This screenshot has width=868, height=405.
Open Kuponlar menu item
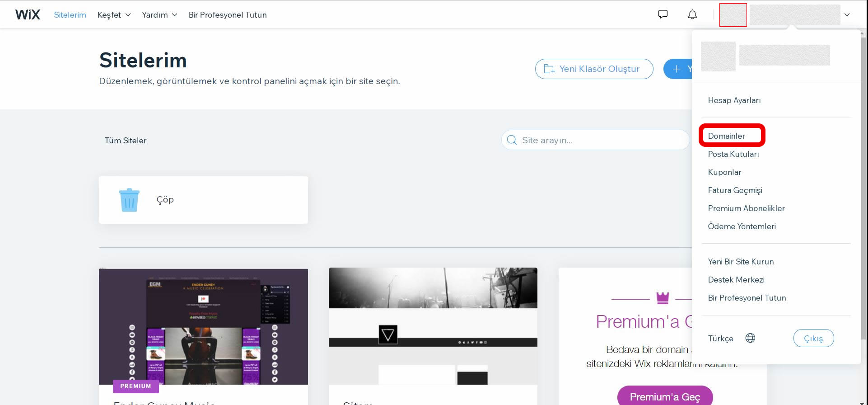(724, 172)
